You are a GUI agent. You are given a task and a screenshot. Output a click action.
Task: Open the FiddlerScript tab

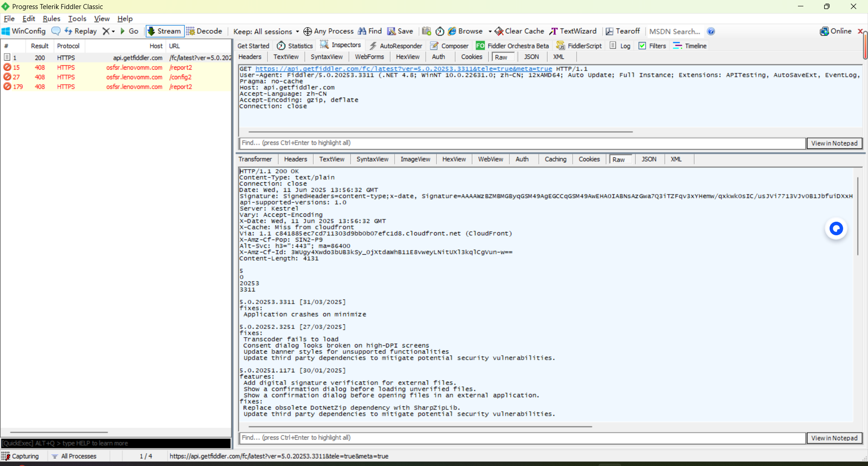579,46
